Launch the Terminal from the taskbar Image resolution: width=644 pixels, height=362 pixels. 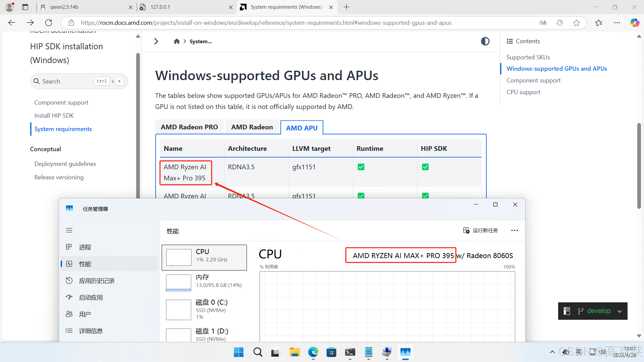click(x=350, y=352)
